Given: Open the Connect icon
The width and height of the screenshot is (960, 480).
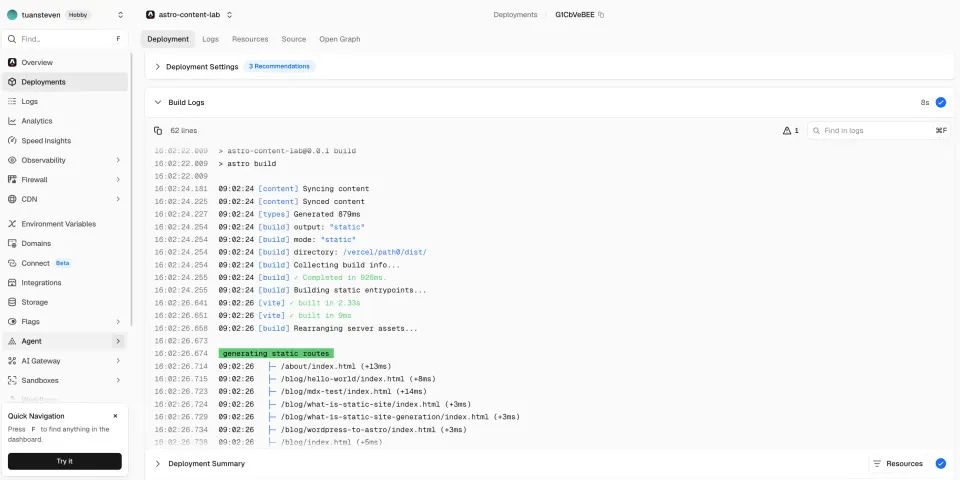Looking at the screenshot, I should (x=12, y=263).
